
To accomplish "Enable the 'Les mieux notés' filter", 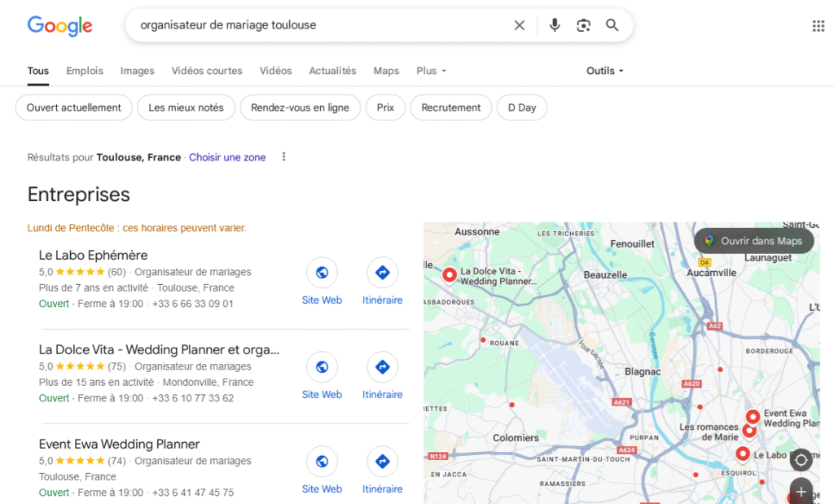I will pyautogui.click(x=186, y=107).
